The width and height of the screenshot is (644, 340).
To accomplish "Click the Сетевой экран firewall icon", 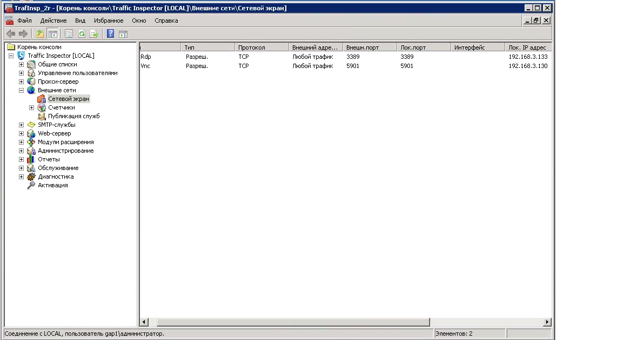I will pos(42,99).
